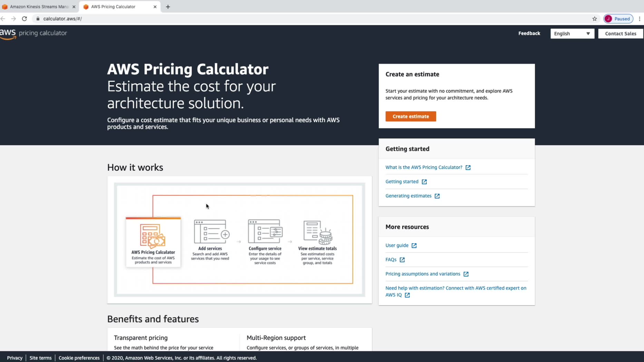Click the address bar URL field
This screenshot has height=362, width=644.
click(207, 19)
